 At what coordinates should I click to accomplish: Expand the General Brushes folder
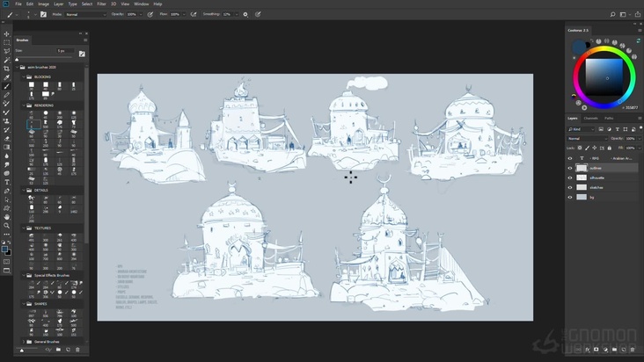pyautogui.click(x=24, y=342)
